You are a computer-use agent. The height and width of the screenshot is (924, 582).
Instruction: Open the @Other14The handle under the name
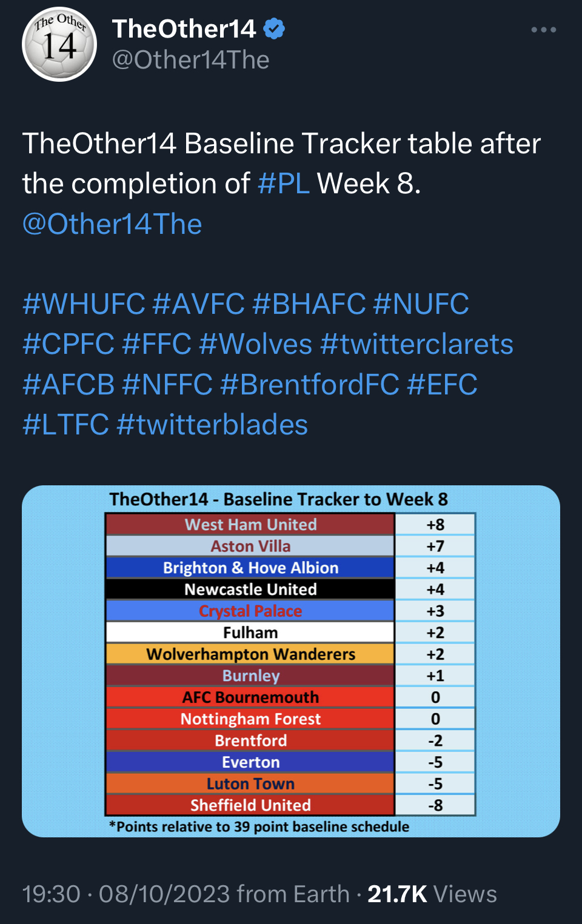pyautogui.click(x=190, y=60)
